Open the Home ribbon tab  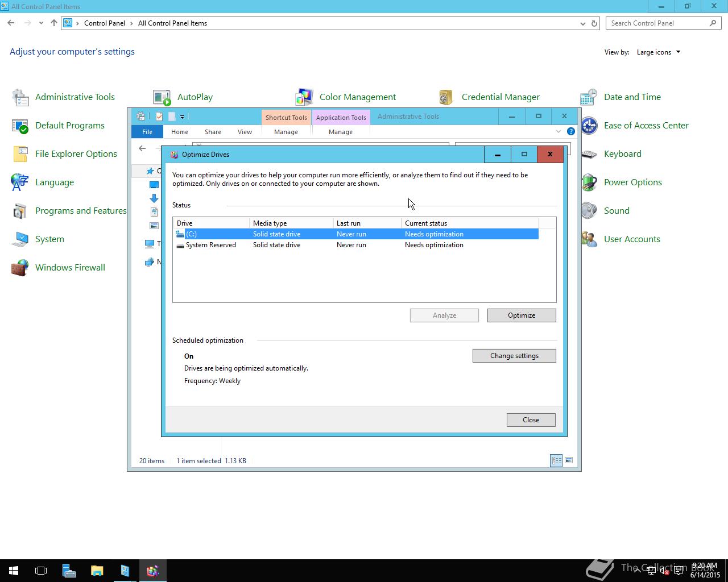tap(180, 131)
